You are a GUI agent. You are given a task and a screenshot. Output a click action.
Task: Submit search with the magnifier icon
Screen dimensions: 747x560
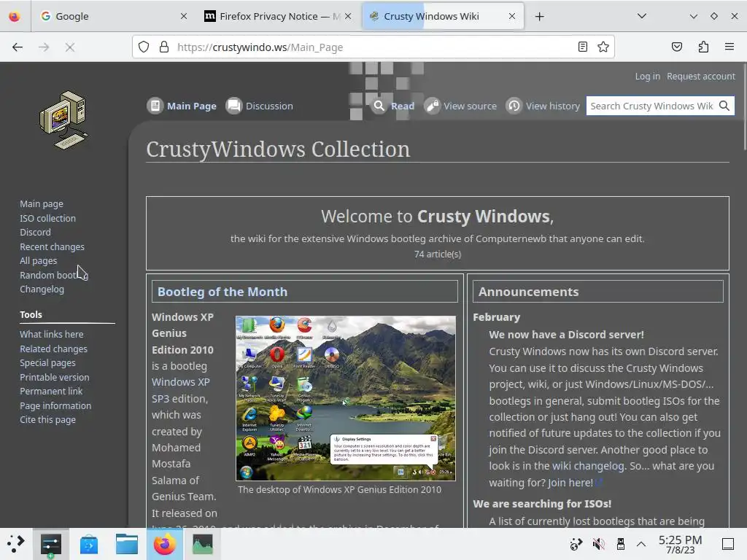pos(724,106)
